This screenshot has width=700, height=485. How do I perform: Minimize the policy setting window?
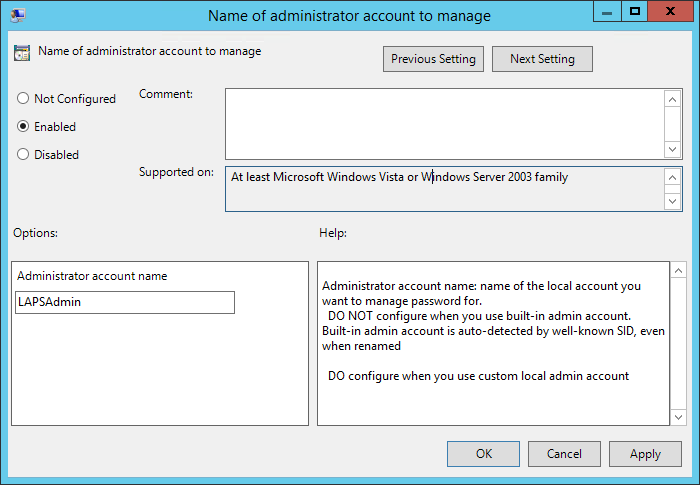[x=606, y=11]
